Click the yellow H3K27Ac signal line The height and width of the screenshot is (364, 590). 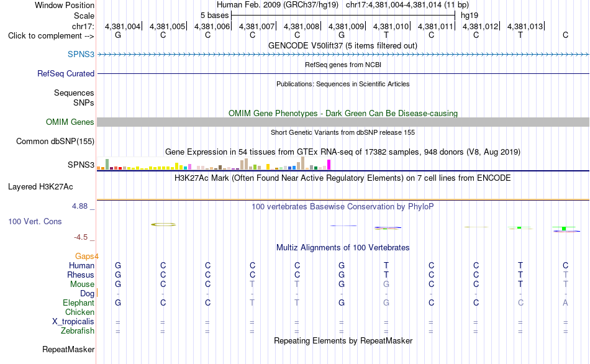pos(343,199)
